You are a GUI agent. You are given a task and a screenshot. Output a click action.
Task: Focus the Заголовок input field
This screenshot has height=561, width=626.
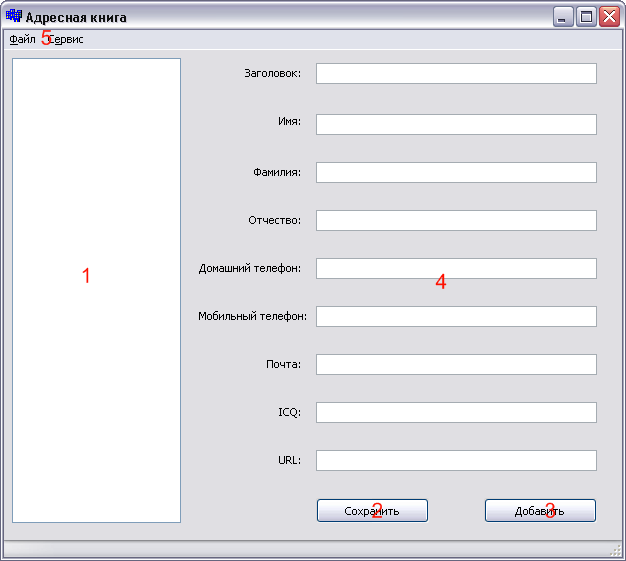click(x=456, y=73)
